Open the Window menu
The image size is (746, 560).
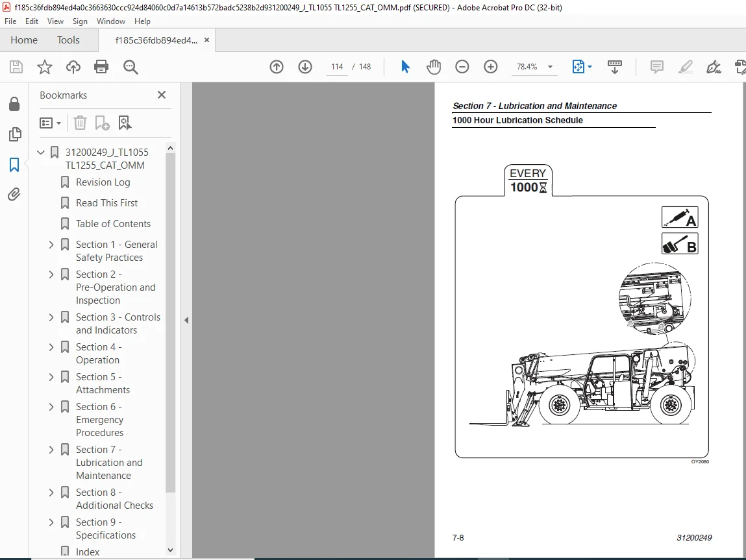pyautogui.click(x=111, y=21)
